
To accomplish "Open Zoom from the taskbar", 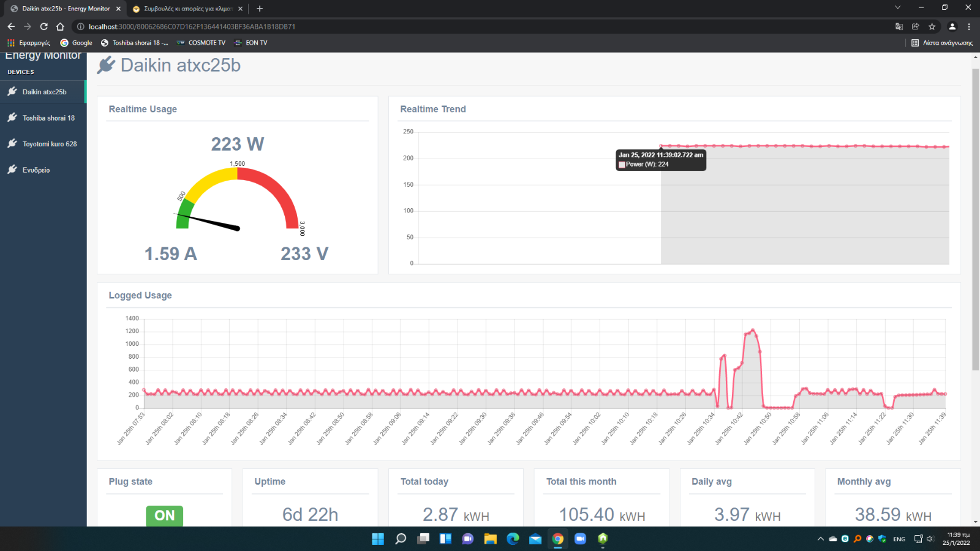I will point(580,539).
